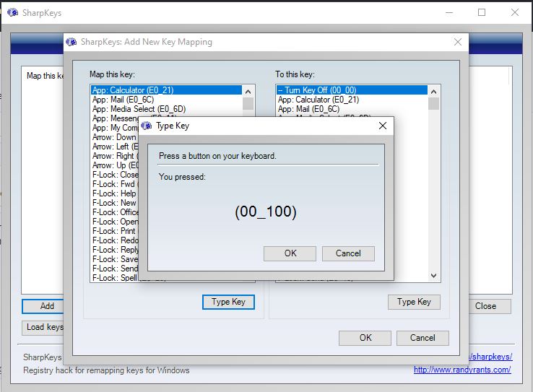Image resolution: width=533 pixels, height=392 pixels.
Task: Click Close button in main SharpKeys window
Action: 490,306
